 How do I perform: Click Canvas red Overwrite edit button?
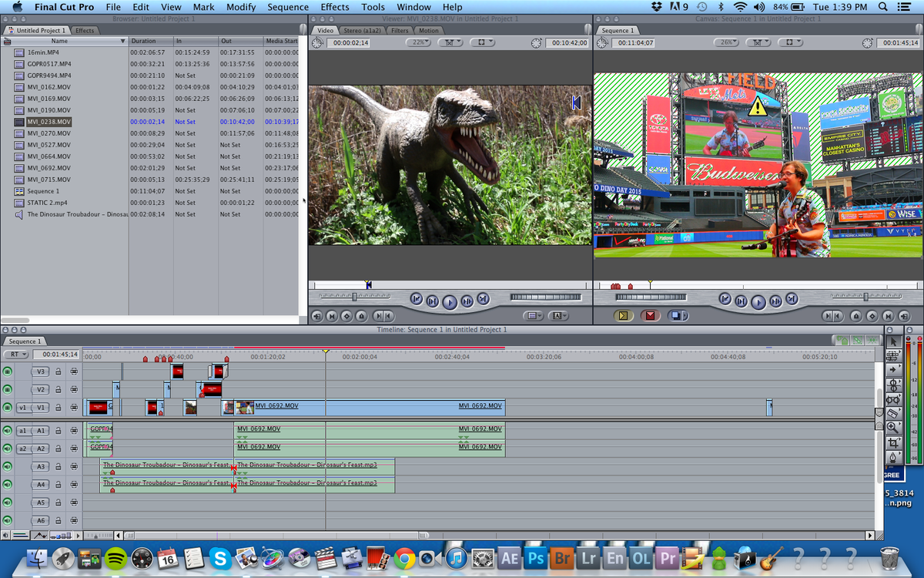(x=649, y=316)
